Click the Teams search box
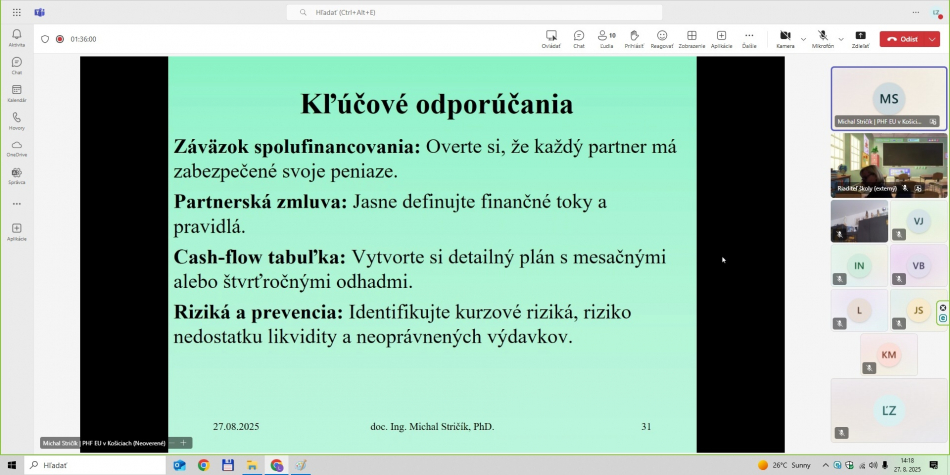The height and width of the screenshot is (475, 950). (474, 12)
